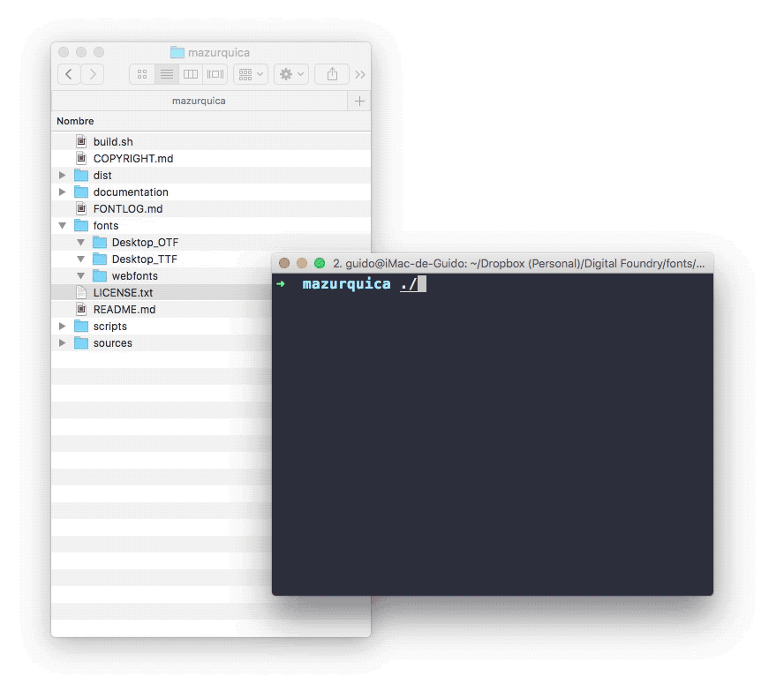
Task: Click the Share button in Finder toolbar
Action: 332,74
